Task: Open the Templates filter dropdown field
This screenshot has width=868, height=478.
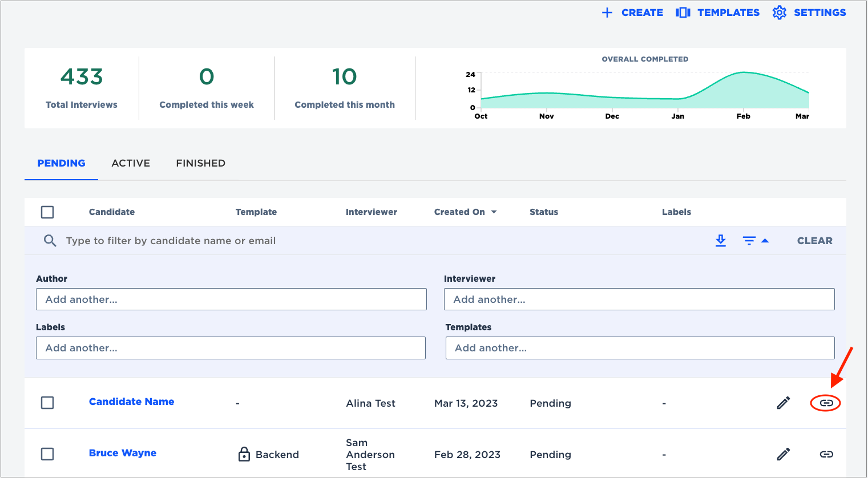Action: (640, 348)
